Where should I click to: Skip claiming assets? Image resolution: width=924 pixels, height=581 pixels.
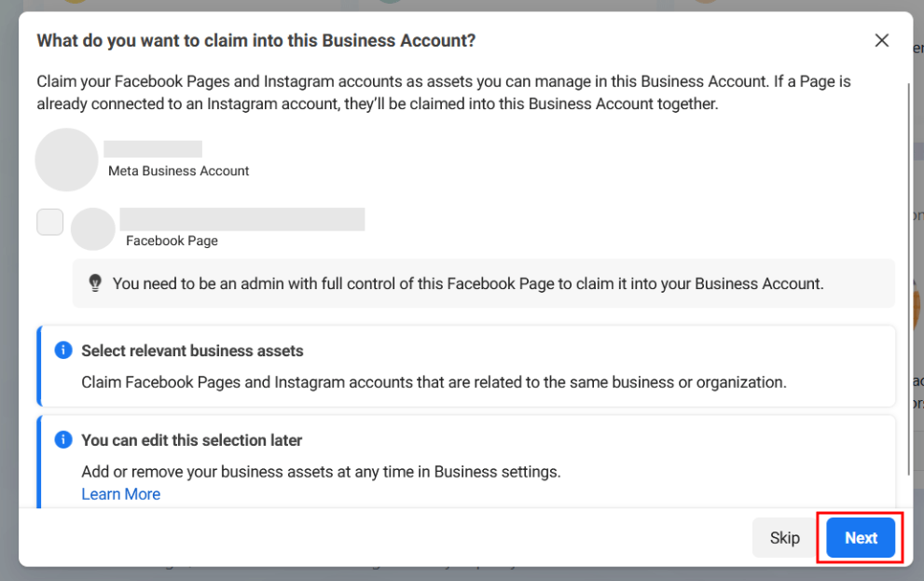point(784,538)
